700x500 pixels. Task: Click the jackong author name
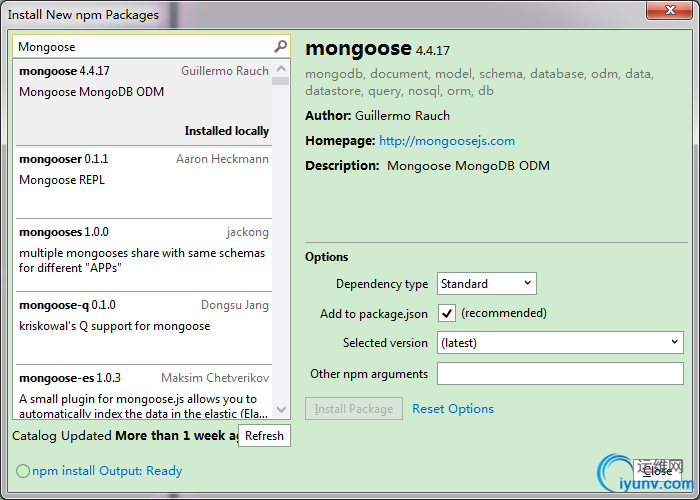pos(248,232)
